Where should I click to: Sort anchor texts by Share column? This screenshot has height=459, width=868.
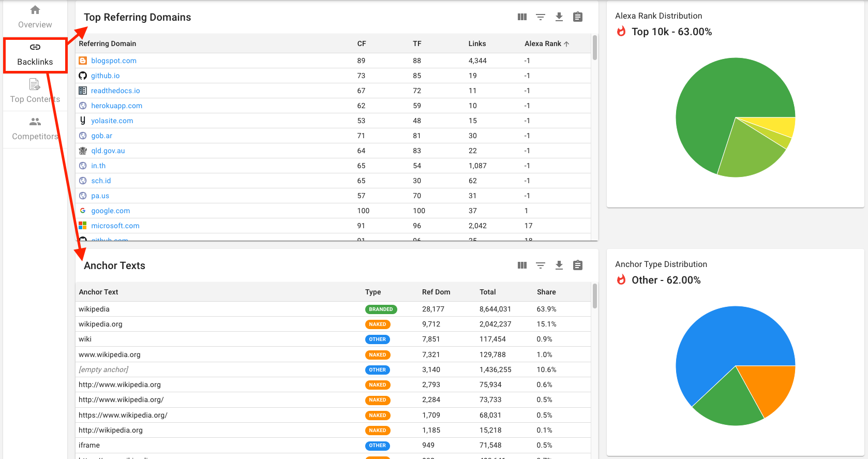546,292
